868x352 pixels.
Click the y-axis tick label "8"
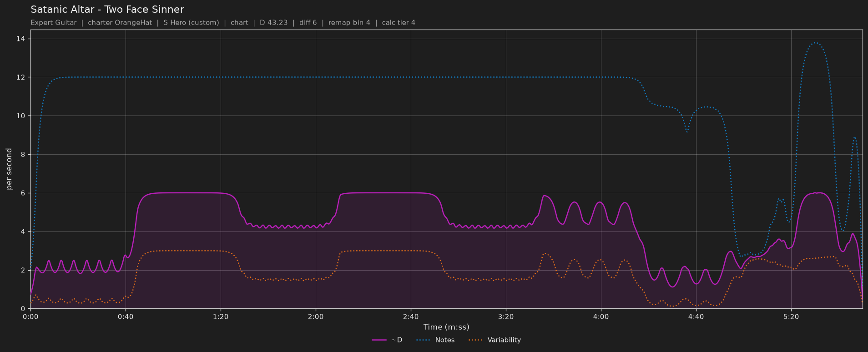(23, 155)
